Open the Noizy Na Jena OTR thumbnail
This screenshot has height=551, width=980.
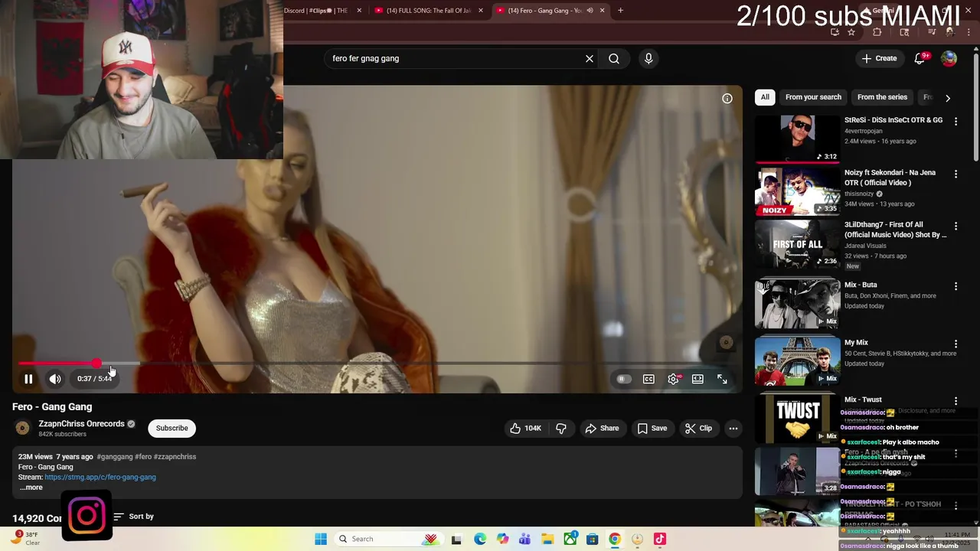tap(797, 191)
